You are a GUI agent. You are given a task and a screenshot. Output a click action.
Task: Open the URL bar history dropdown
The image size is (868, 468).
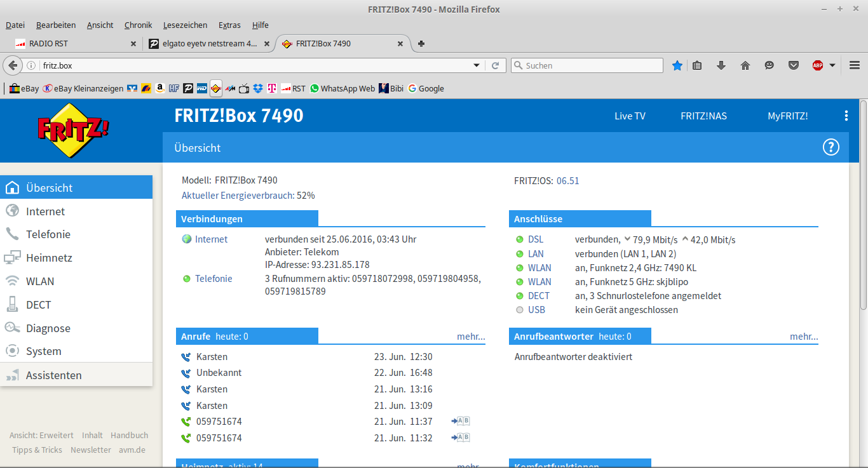click(477, 65)
